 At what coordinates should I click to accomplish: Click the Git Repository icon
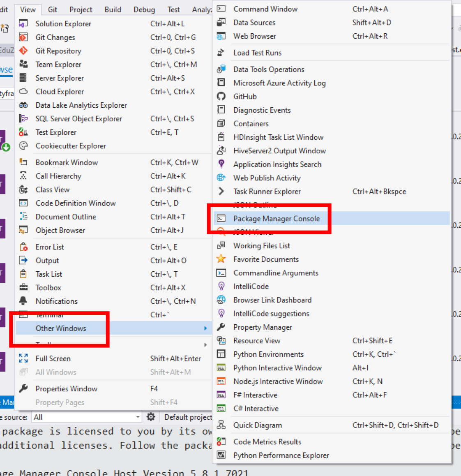[x=23, y=51]
